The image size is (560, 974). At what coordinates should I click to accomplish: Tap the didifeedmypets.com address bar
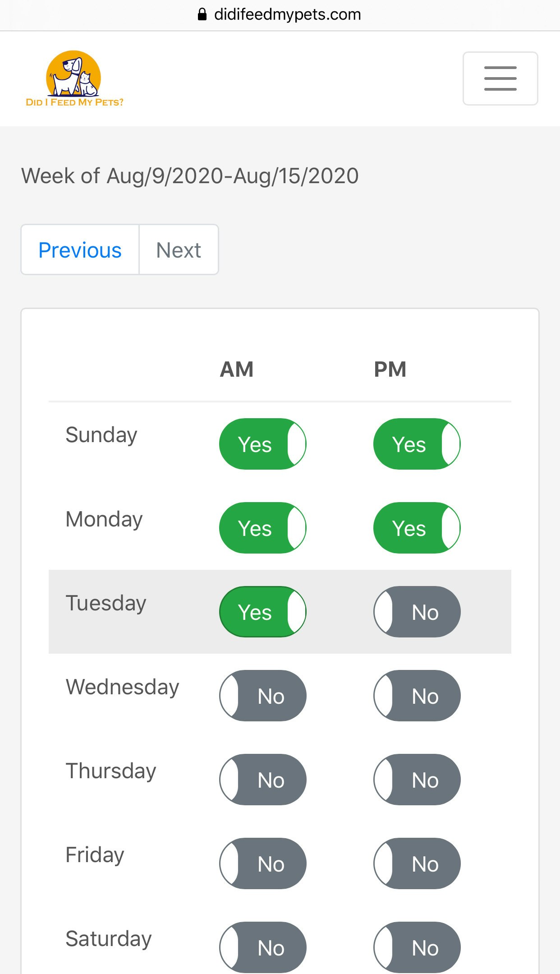(287, 14)
